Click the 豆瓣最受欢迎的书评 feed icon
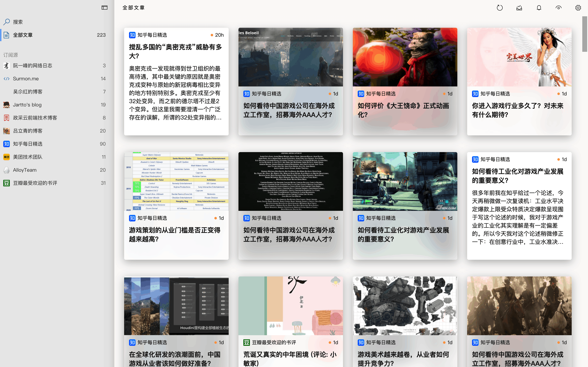The width and height of the screenshot is (588, 367). 7,183
